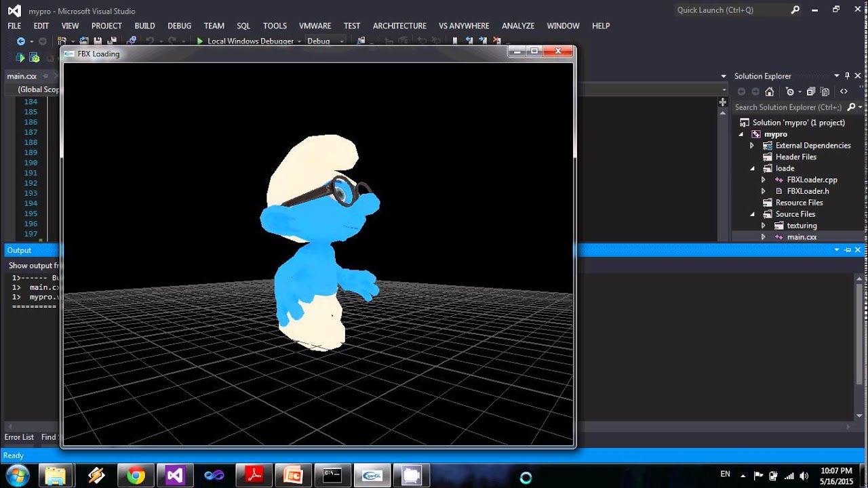Open the EDIT menu

point(41,26)
